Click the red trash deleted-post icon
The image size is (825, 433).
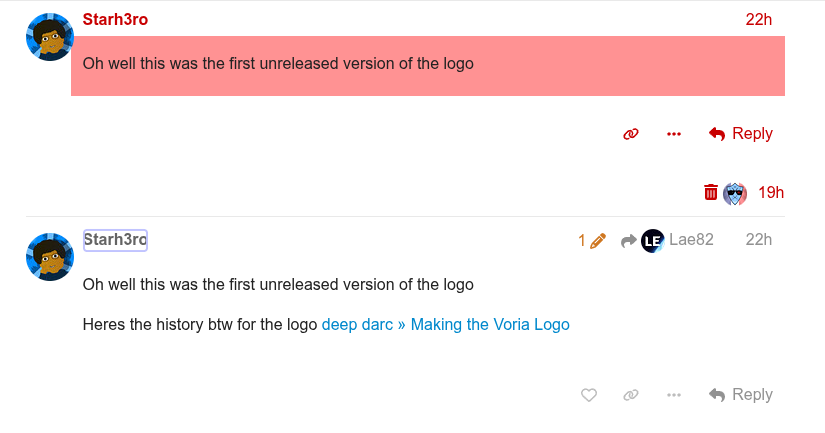tap(711, 193)
